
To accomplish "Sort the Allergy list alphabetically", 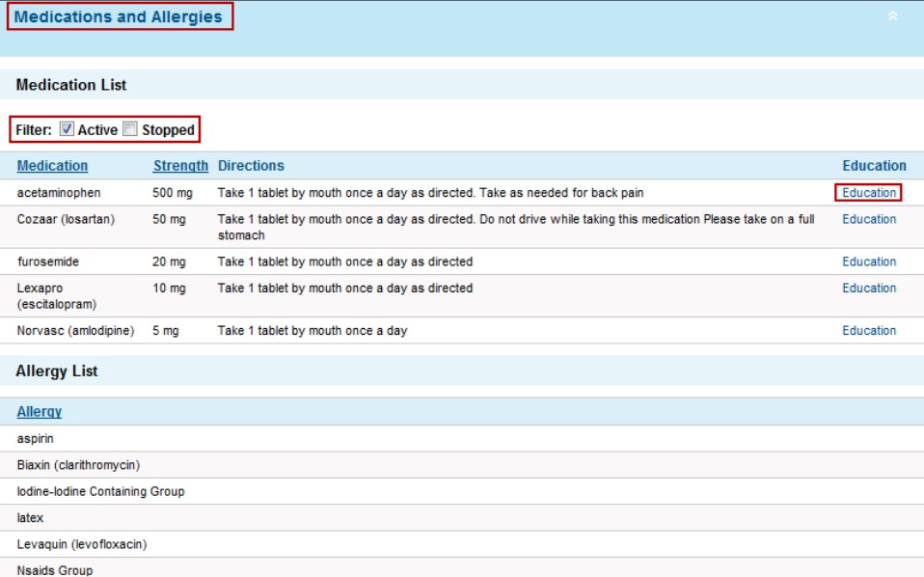I will tap(40, 411).
